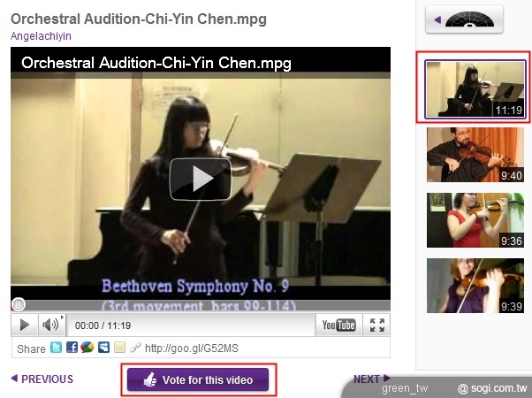The image size is (532, 398).
Task: Mute audio with the speaker icon
Action: [x=50, y=325]
